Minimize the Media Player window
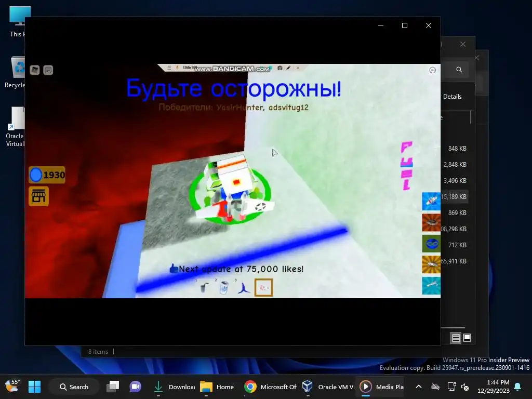 381,25
